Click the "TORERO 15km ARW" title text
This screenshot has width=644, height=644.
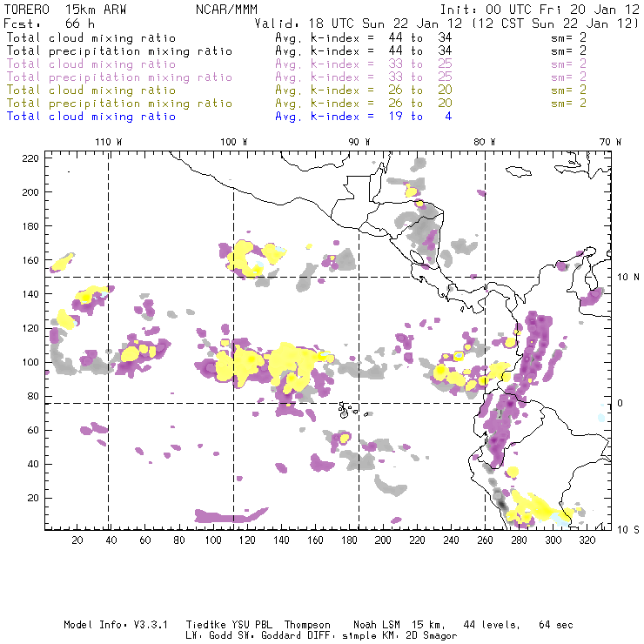(x=65, y=10)
